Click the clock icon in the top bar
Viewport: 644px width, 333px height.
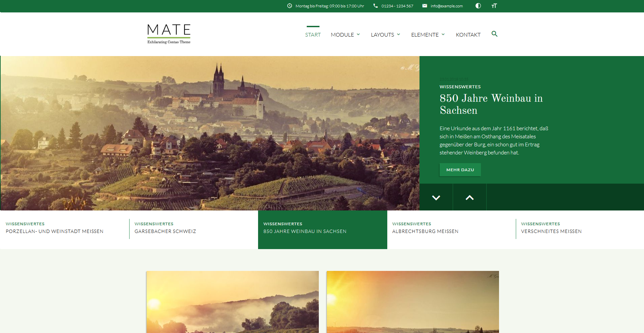(x=289, y=6)
